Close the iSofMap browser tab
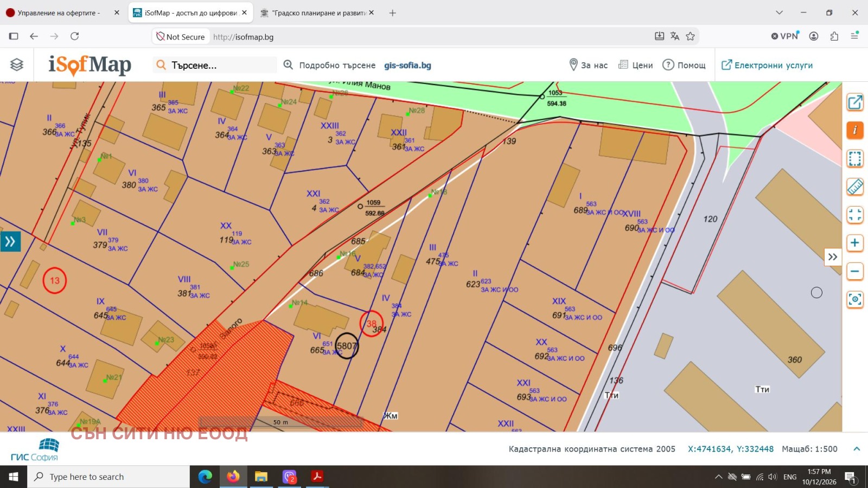 (x=244, y=12)
